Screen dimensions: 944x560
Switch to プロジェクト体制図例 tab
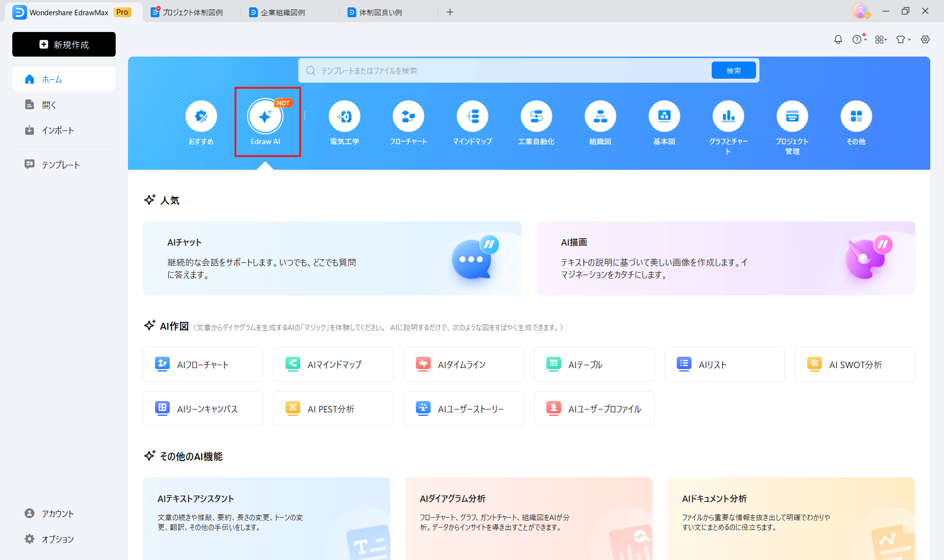click(x=192, y=12)
